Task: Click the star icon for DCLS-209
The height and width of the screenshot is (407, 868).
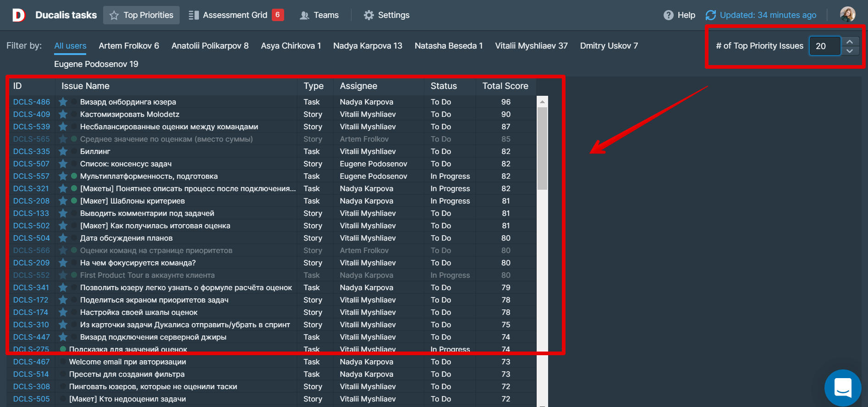Action: point(63,263)
